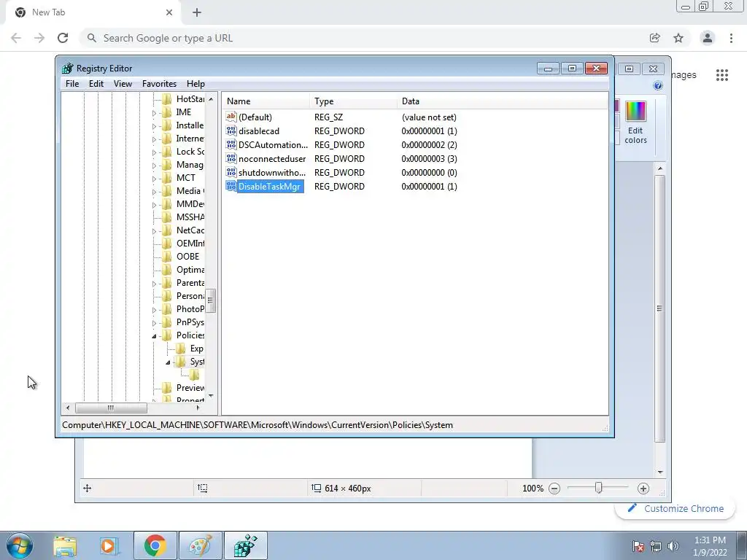The image size is (747, 560).
Task: Open Windows Media Player from taskbar
Action: click(108, 545)
